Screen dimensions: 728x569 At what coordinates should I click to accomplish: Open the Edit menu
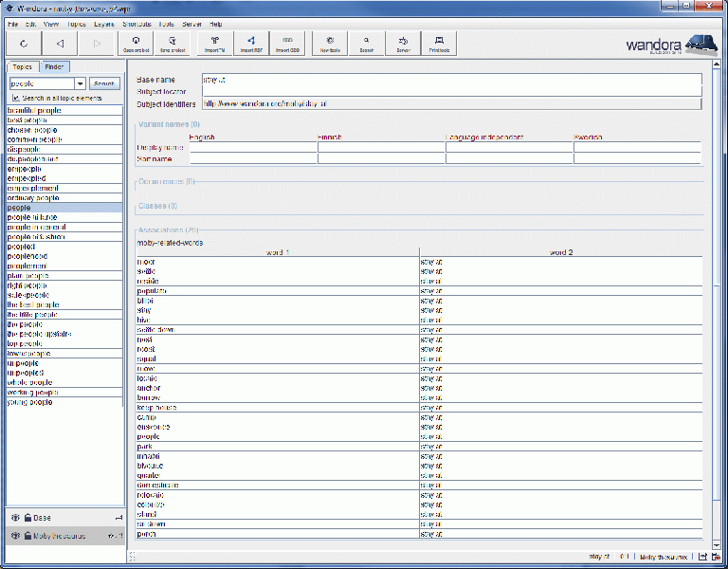tap(30, 24)
